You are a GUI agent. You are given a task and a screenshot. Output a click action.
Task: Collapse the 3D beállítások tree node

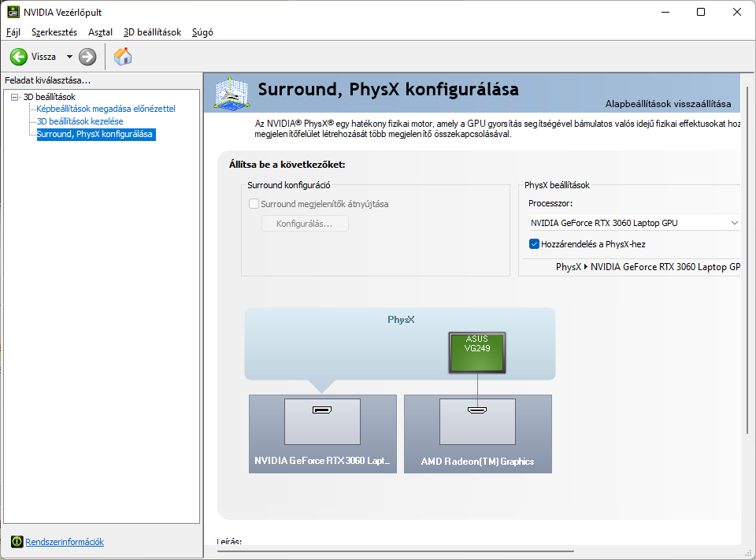[x=14, y=97]
